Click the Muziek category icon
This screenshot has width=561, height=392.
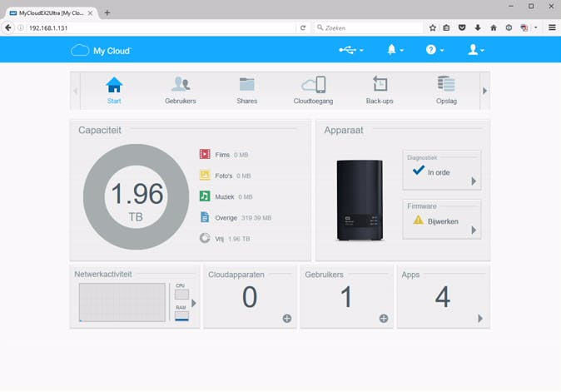click(205, 196)
